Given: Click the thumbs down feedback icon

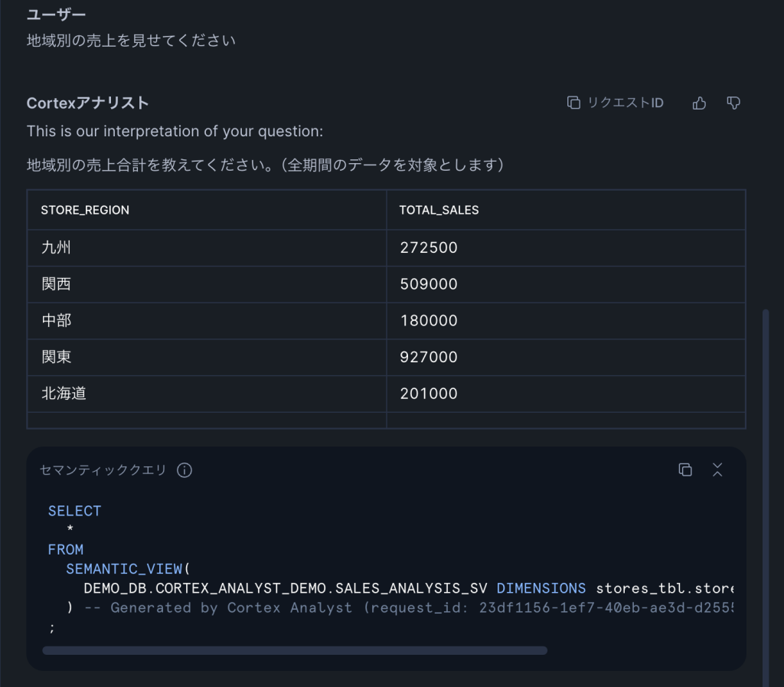Looking at the screenshot, I should tap(733, 103).
